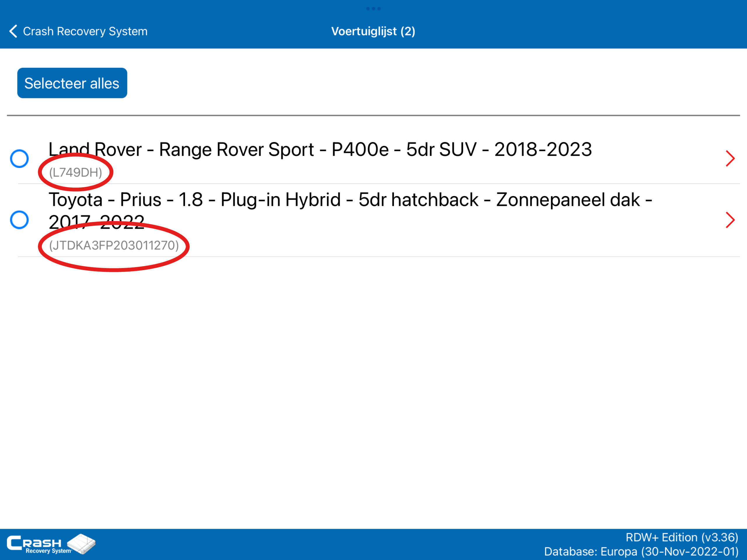Go back to Crash Recovery System
This screenshot has height=560, width=747.
click(78, 32)
